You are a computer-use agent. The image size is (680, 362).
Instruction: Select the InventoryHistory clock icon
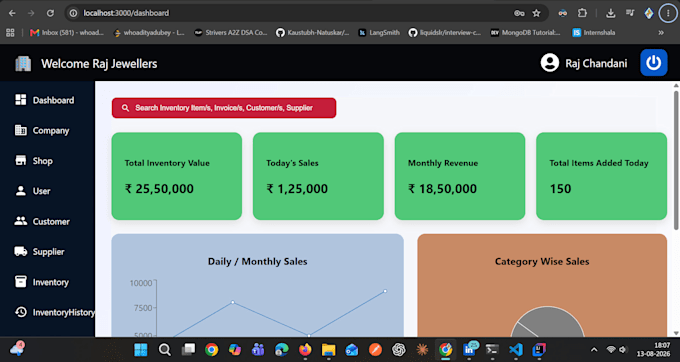click(20, 312)
